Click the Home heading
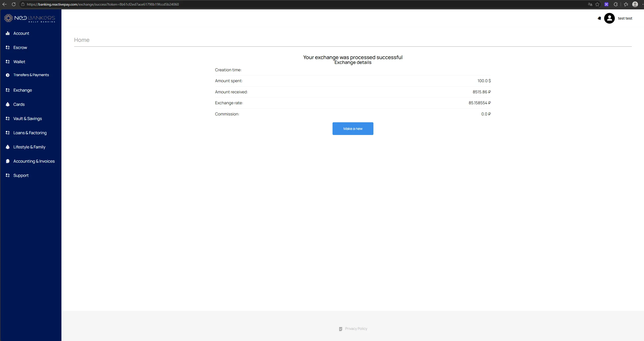The height and width of the screenshot is (341, 644). tap(82, 40)
